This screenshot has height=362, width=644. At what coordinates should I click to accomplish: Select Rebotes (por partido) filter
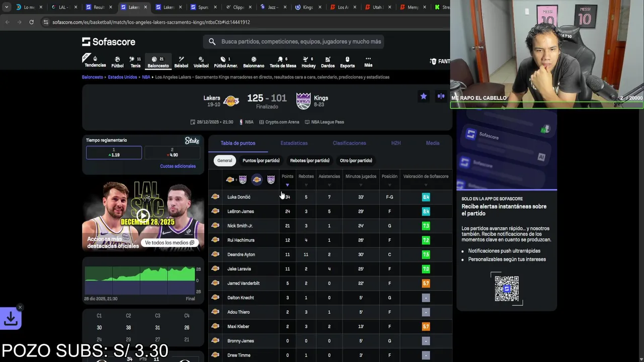[x=309, y=160]
